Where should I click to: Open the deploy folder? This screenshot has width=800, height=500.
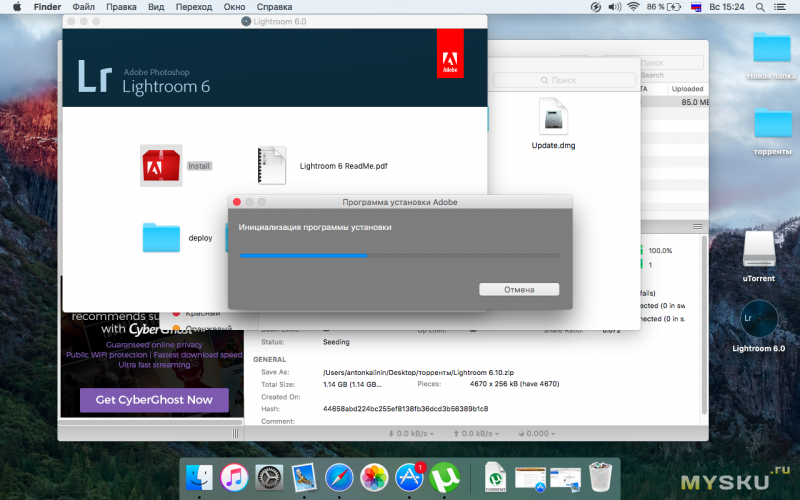(x=161, y=237)
